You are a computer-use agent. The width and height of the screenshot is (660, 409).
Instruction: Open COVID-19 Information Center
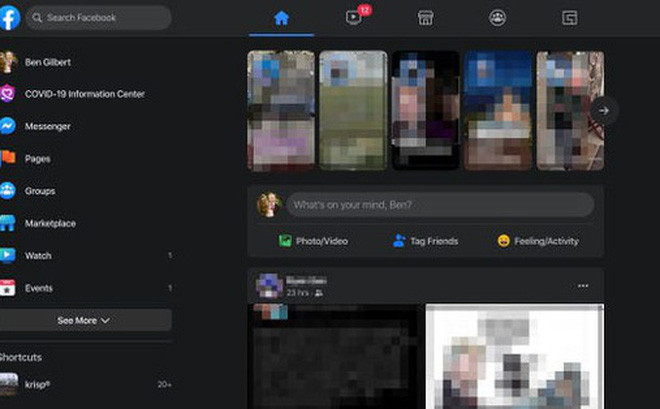[86, 94]
